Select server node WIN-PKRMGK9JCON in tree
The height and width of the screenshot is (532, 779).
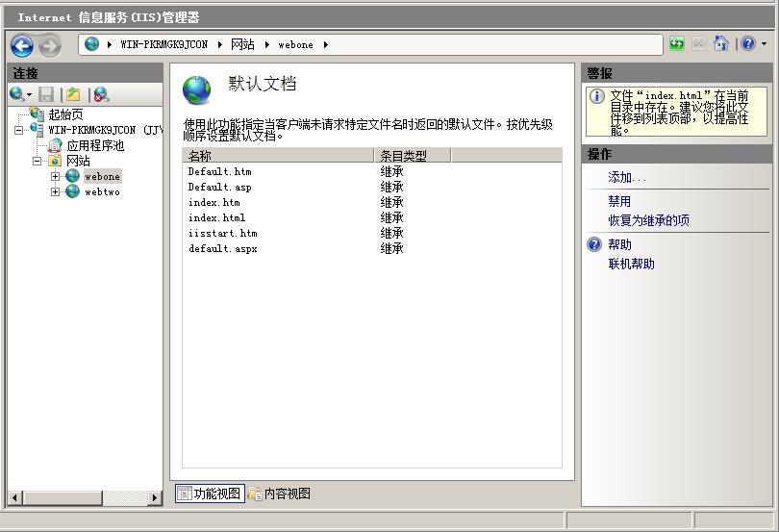click(x=105, y=130)
